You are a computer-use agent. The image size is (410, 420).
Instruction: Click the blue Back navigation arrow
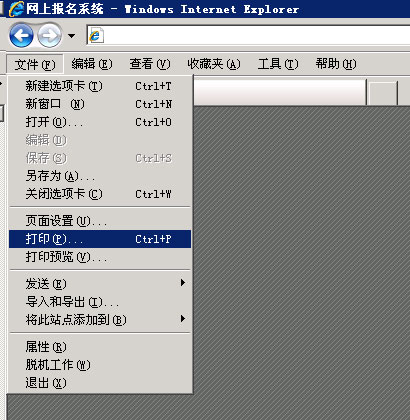(x=21, y=35)
